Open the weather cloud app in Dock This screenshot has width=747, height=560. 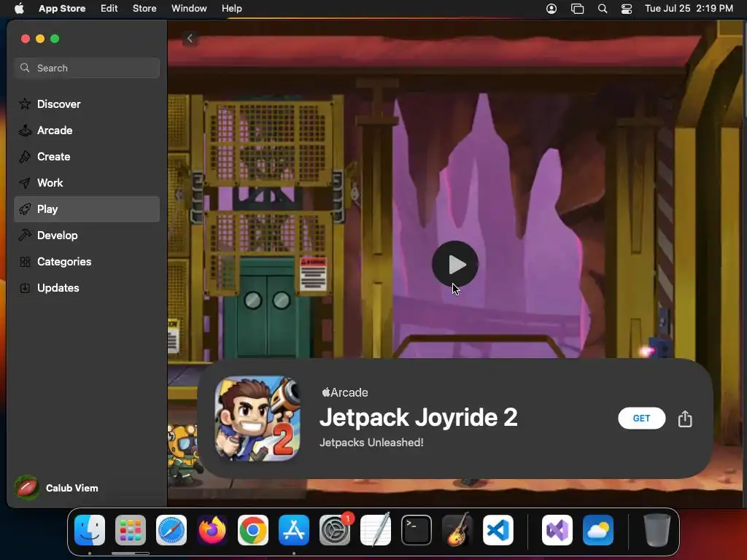coord(598,530)
